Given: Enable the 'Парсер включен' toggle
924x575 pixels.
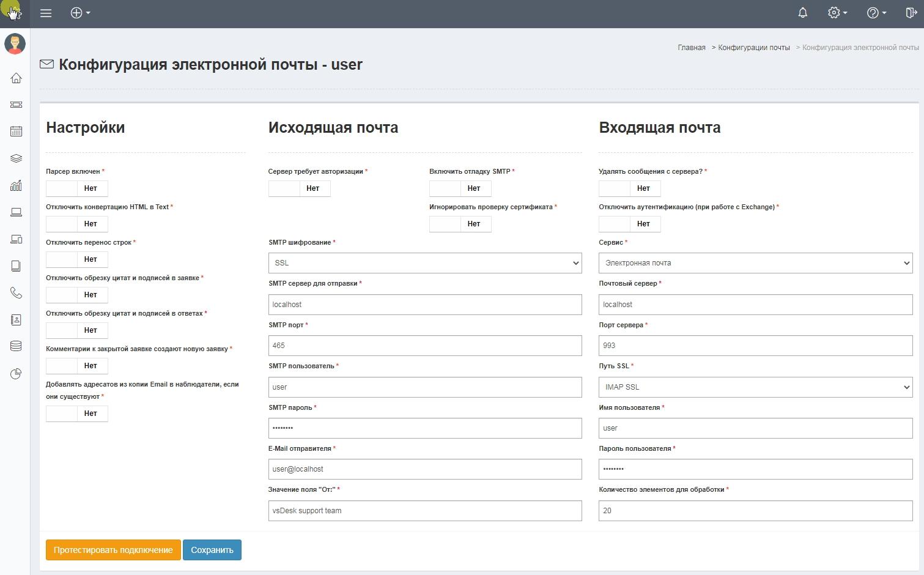Looking at the screenshot, I should [x=76, y=188].
